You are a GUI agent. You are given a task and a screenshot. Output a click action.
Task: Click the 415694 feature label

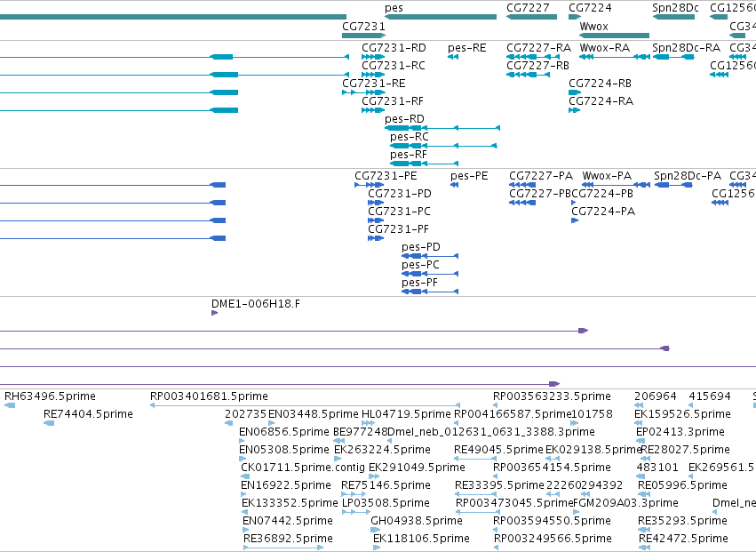pyautogui.click(x=710, y=396)
